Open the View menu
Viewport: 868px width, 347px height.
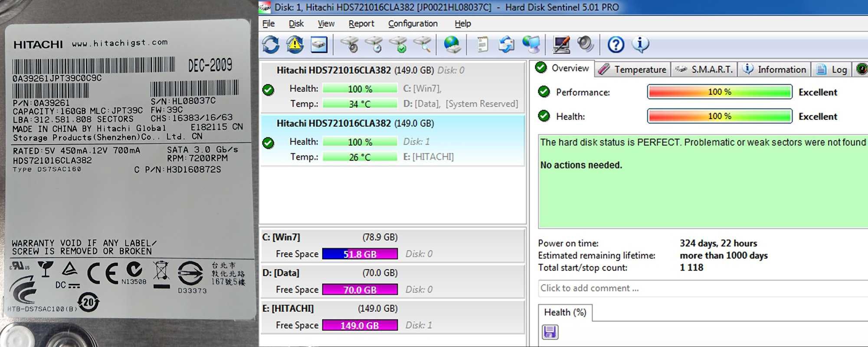click(x=326, y=23)
